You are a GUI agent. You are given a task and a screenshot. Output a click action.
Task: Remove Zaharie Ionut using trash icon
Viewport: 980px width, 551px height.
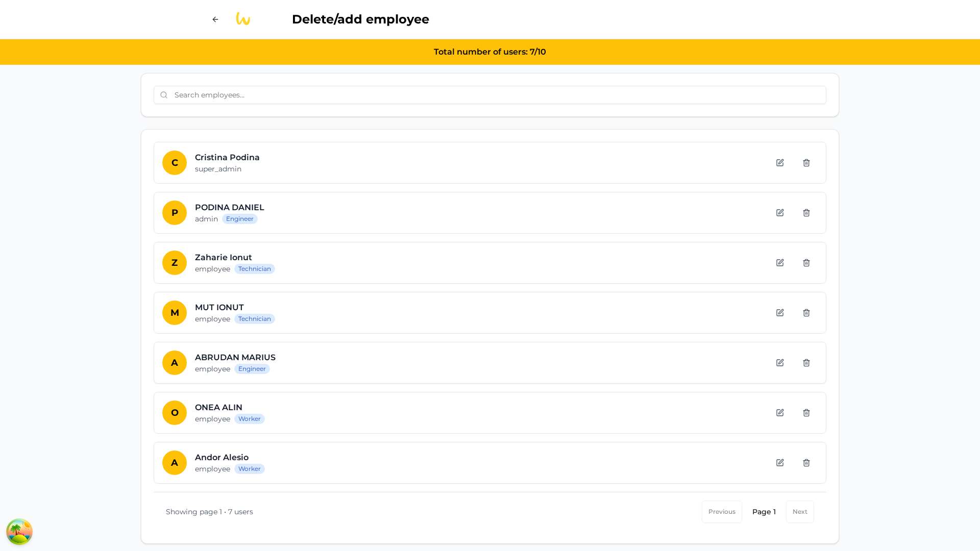[x=806, y=263]
